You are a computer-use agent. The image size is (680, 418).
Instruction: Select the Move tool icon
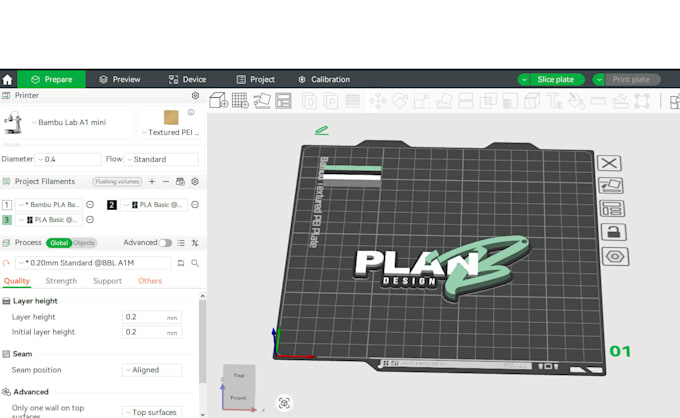click(378, 101)
